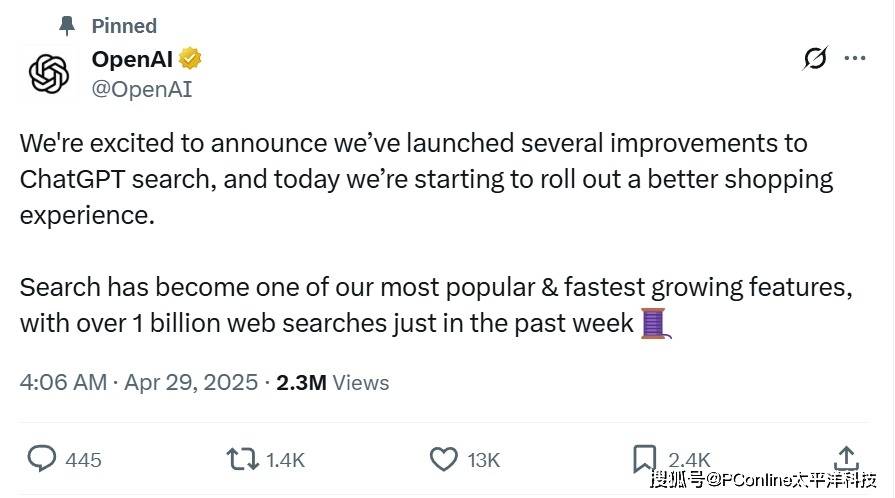Click the 445 replies count

(83, 460)
